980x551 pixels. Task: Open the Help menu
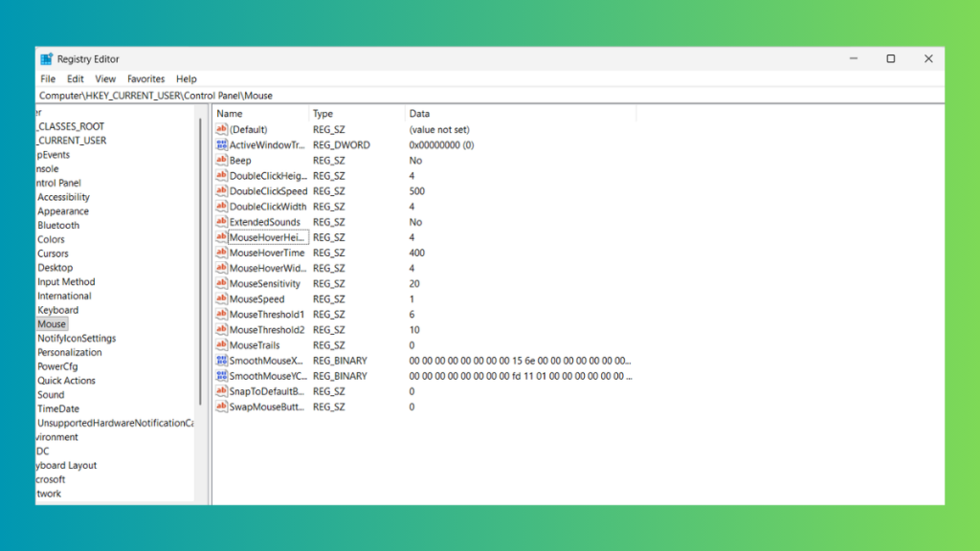click(x=187, y=78)
